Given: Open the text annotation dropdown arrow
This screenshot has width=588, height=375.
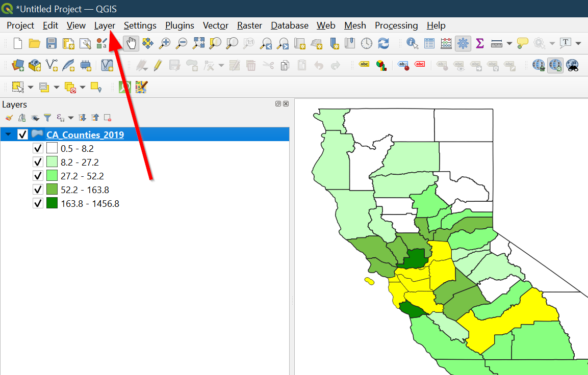Looking at the screenshot, I should [578, 44].
